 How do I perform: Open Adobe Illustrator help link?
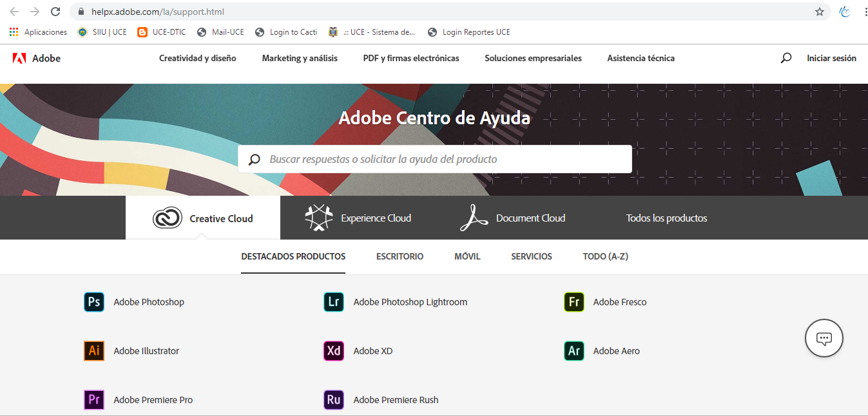(146, 351)
